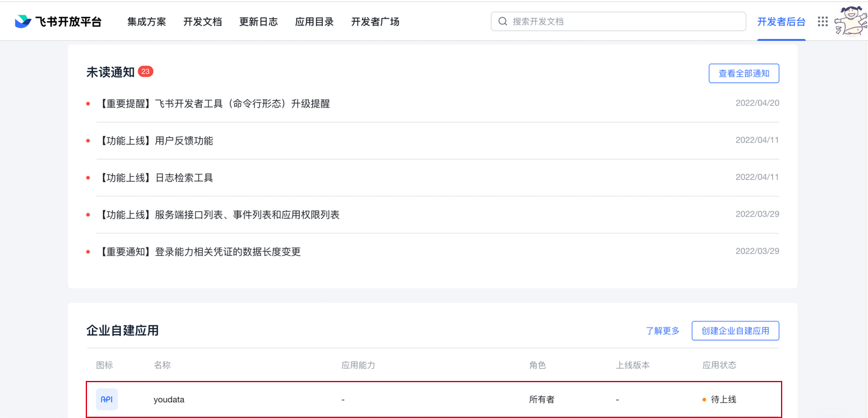Open the 了解更多 link
868x418 pixels.
tap(662, 331)
